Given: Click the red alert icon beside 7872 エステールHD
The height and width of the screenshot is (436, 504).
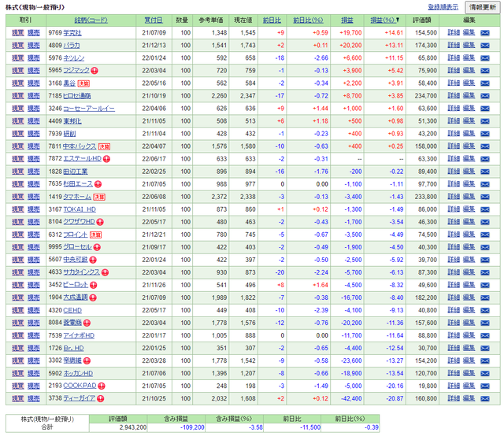Looking at the screenshot, I should click(106, 159).
